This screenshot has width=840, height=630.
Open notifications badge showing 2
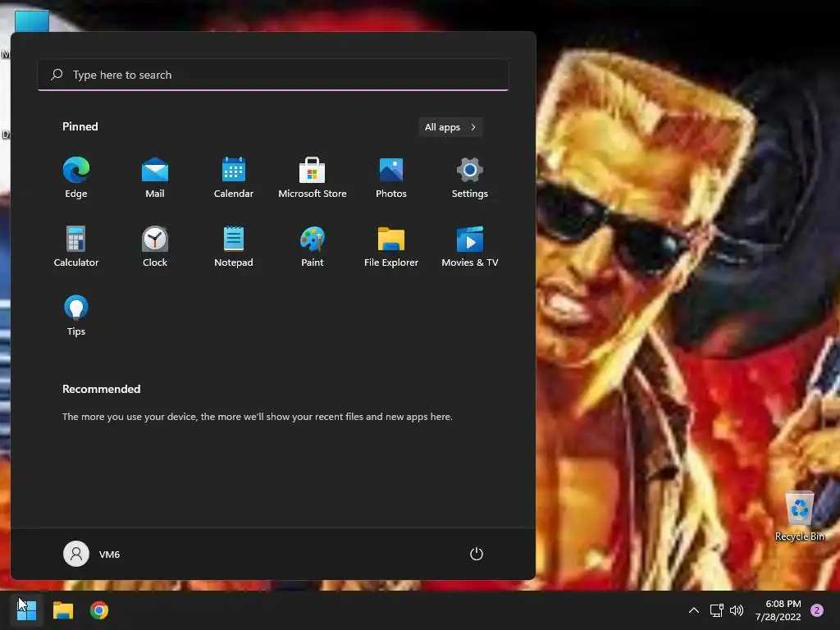pos(817,610)
